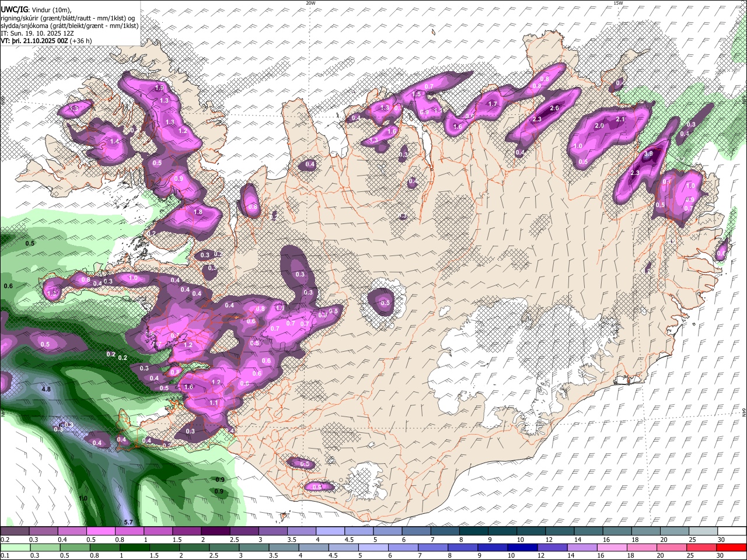
Task: Click the '0.1' label under the rain legend
Action: click(5, 556)
